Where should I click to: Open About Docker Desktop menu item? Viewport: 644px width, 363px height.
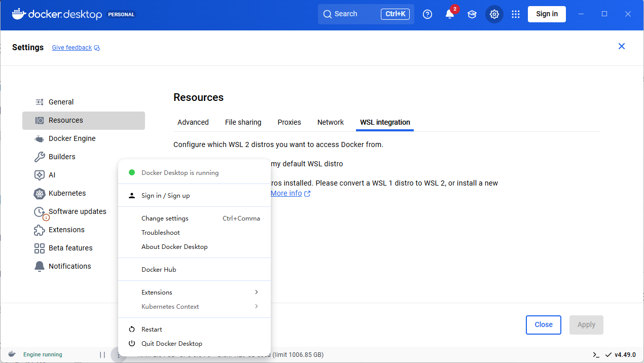click(194, 246)
